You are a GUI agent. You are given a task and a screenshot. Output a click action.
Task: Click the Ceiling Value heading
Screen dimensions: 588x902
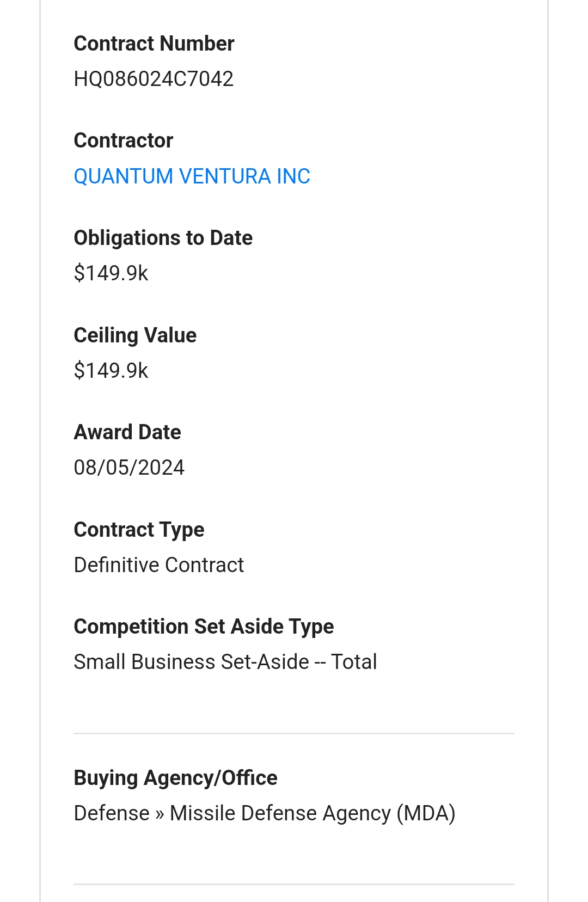point(135,335)
